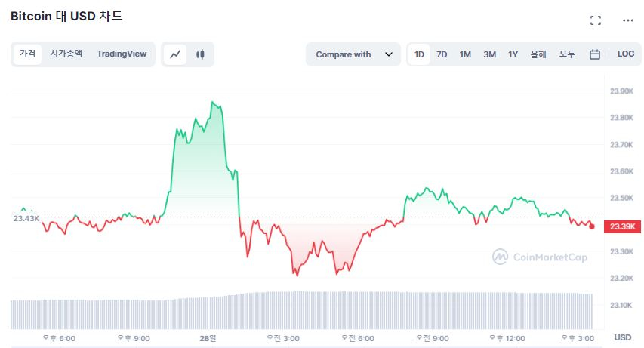Select the 1D time range

coord(419,54)
